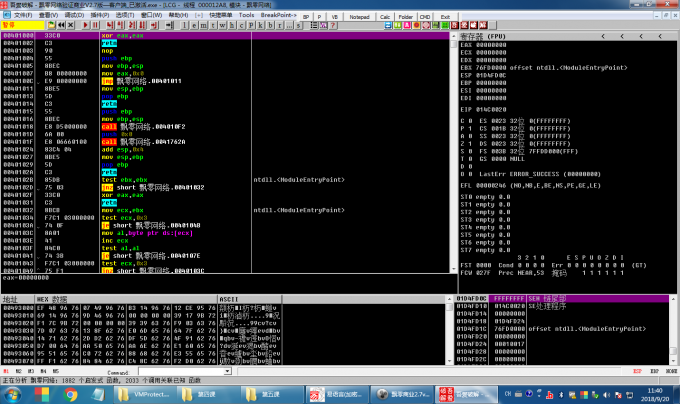This screenshot has width=680, height=404.
Task: Click the Exit button
Action: click(445, 17)
